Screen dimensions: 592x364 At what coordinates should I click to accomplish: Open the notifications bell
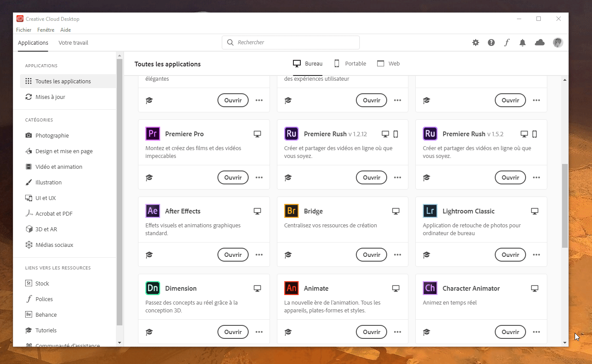coord(523,43)
